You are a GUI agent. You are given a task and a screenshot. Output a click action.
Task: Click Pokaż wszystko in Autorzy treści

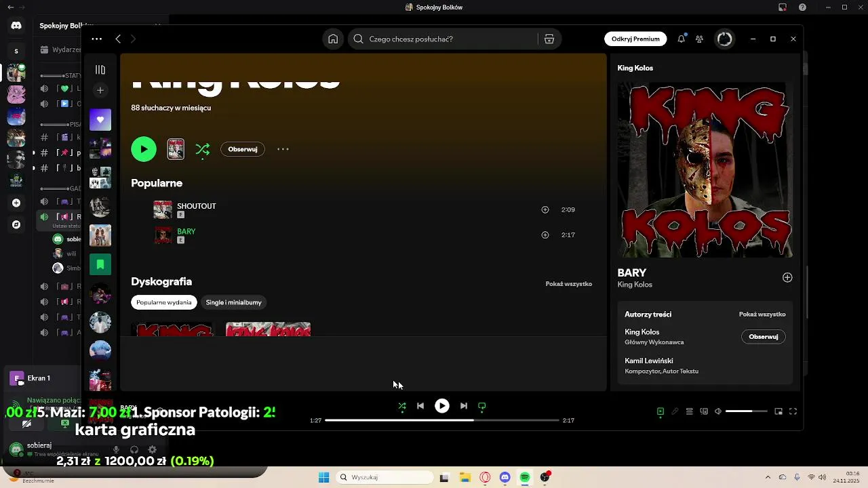[762, 314]
